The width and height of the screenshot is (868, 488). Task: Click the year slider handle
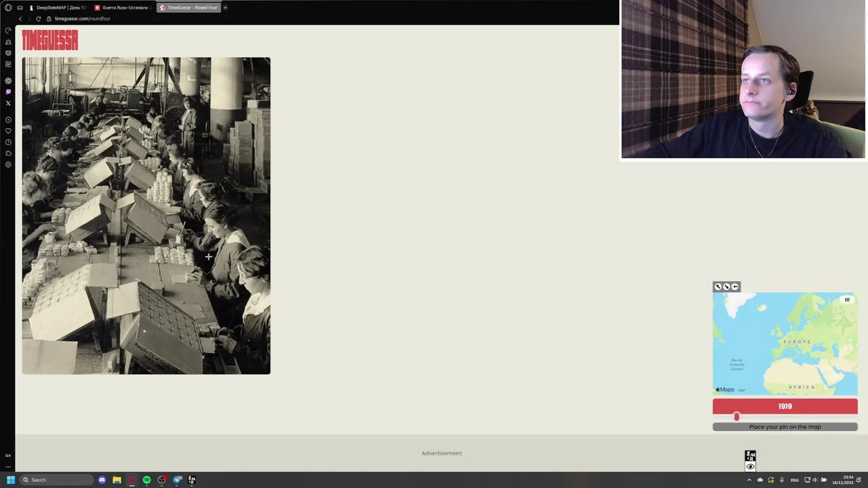pos(736,417)
